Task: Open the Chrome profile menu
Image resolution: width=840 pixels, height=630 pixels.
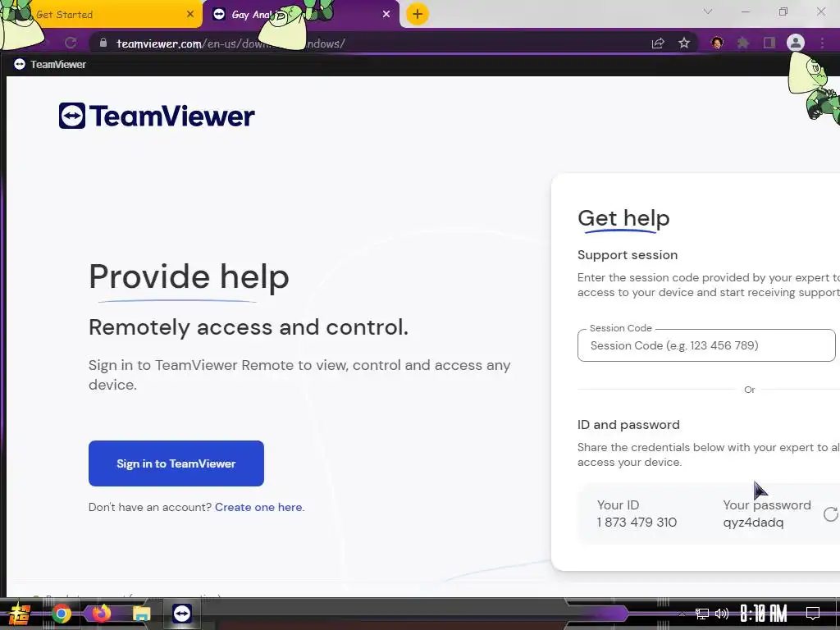Action: [796, 43]
